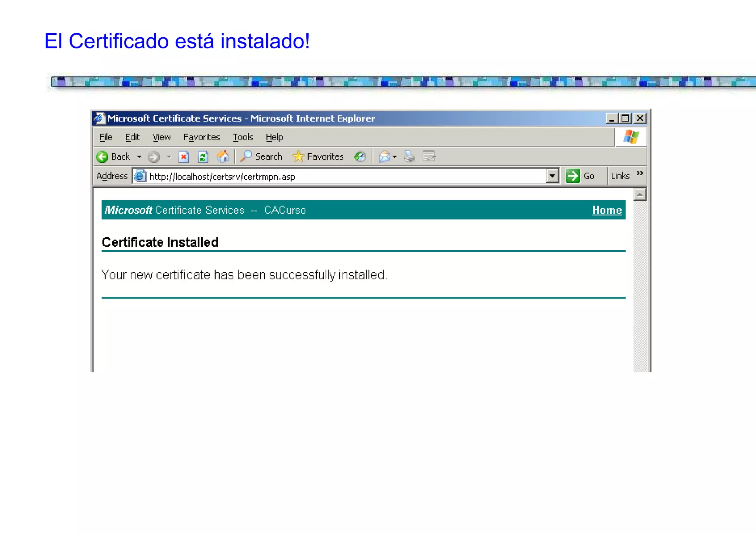Click the Certificate Installed heading
The height and width of the screenshot is (534, 756).
point(160,242)
